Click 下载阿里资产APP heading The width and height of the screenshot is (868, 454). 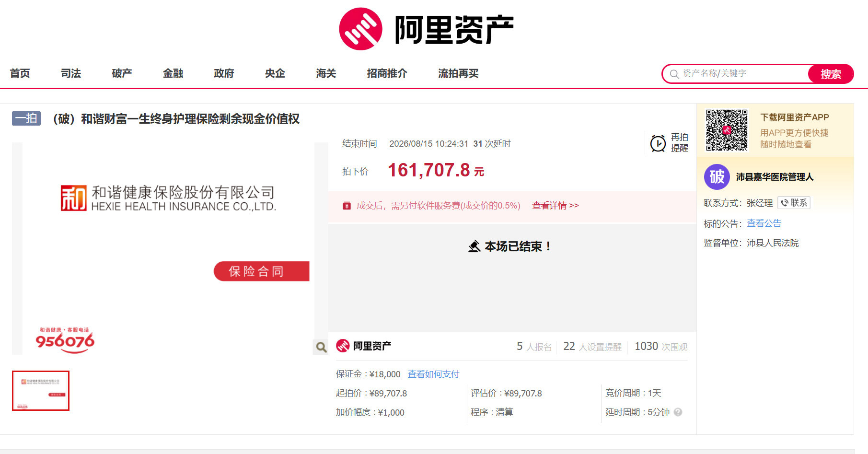click(794, 117)
